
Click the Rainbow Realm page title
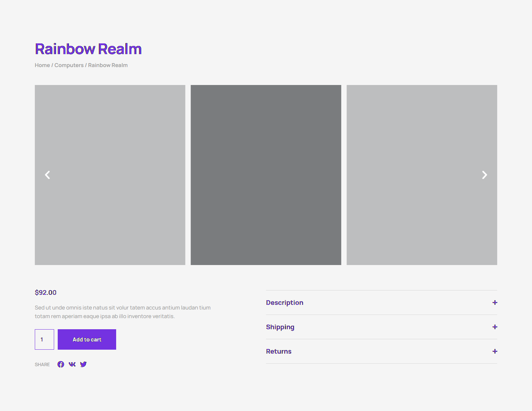click(x=88, y=49)
